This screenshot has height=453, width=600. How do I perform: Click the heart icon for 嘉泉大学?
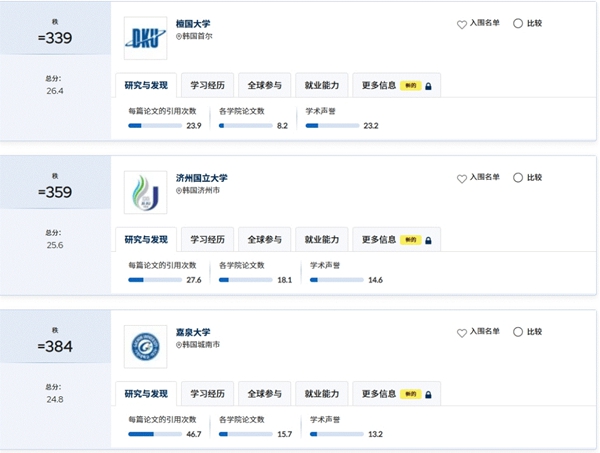coord(462,333)
